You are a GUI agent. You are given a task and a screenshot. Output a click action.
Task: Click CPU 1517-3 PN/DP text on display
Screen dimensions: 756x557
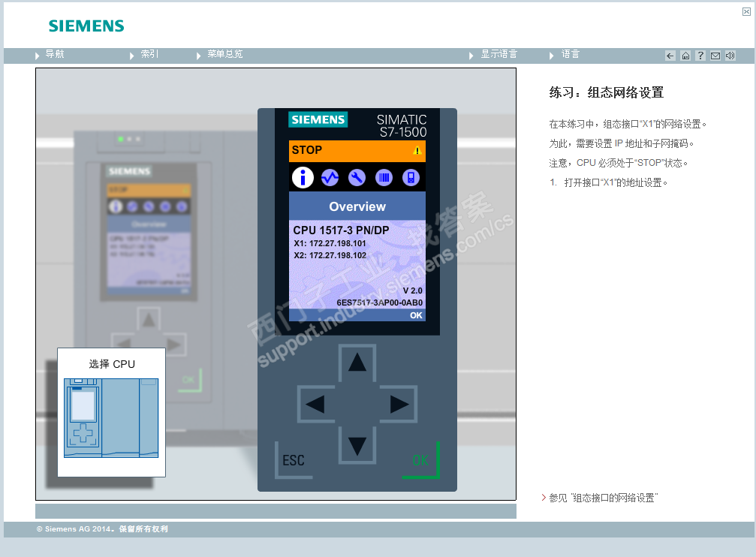click(341, 230)
